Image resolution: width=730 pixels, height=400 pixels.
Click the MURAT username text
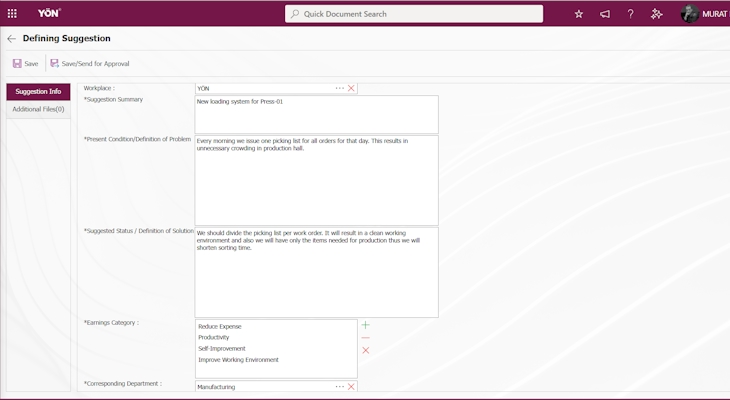tap(715, 14)
